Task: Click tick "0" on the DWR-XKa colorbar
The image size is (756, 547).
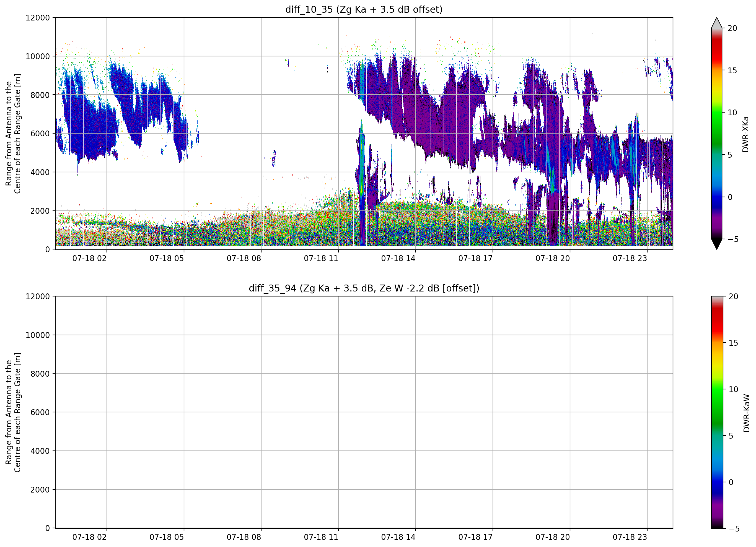Action: click(x=730, y=197)
